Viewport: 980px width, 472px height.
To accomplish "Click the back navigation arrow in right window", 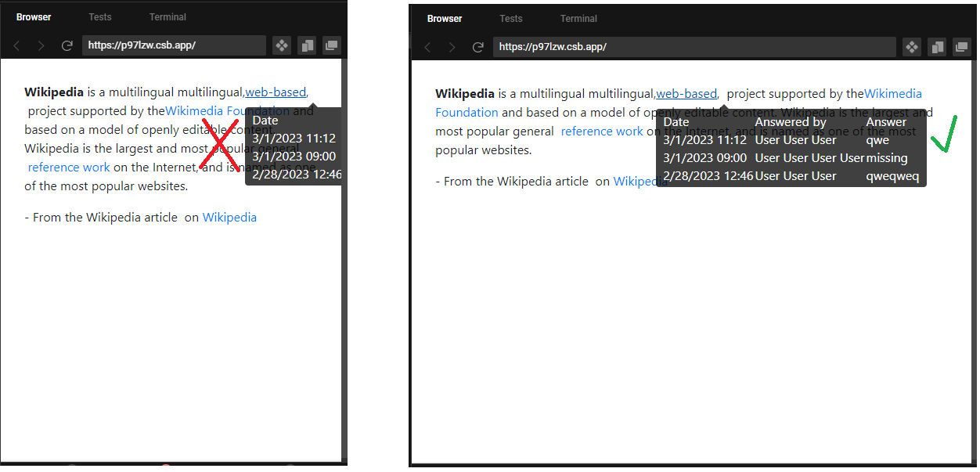I will pos(427,47).
